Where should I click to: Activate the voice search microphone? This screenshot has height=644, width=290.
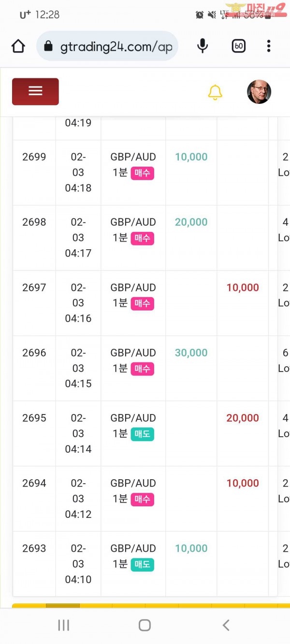(x=203, y=46)
